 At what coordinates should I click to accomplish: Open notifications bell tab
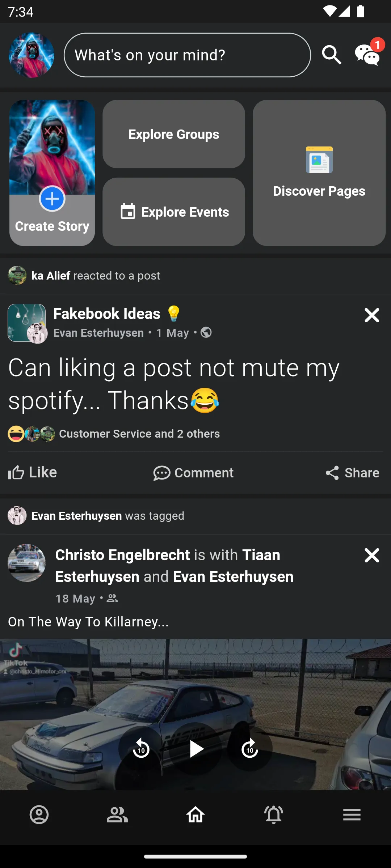pyautogui.click(x=274, y=815)
